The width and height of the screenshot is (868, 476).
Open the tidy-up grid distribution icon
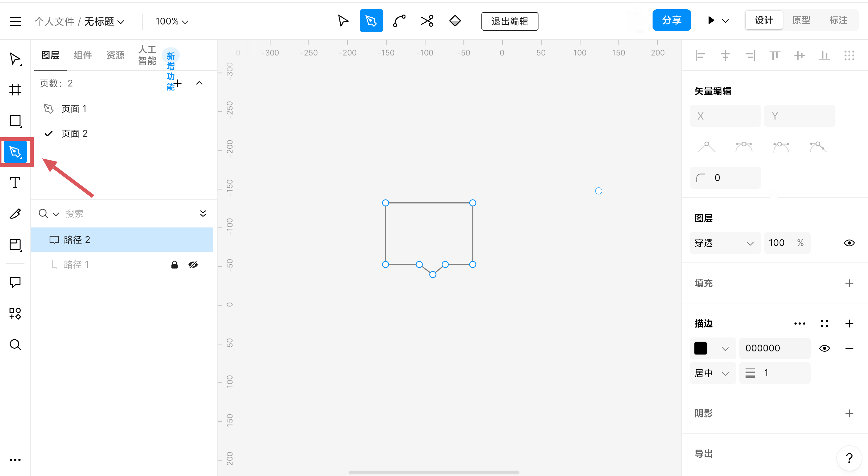tap(849, 55)
